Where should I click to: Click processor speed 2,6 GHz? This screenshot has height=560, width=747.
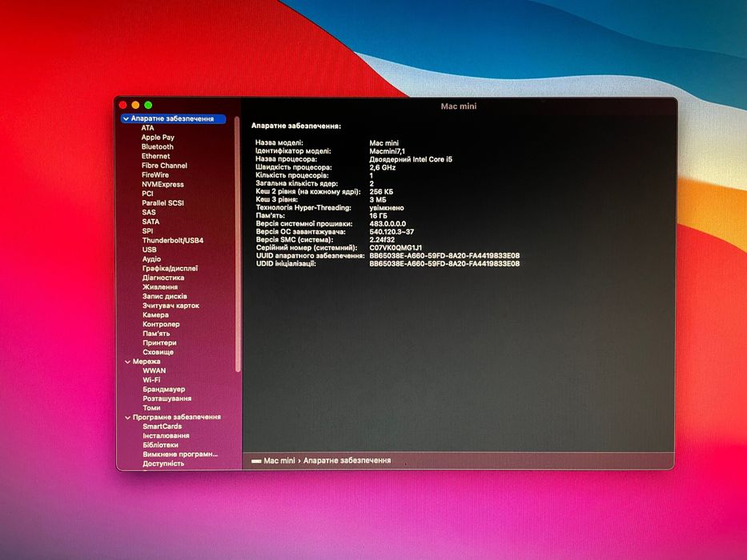tap(383, 168)
